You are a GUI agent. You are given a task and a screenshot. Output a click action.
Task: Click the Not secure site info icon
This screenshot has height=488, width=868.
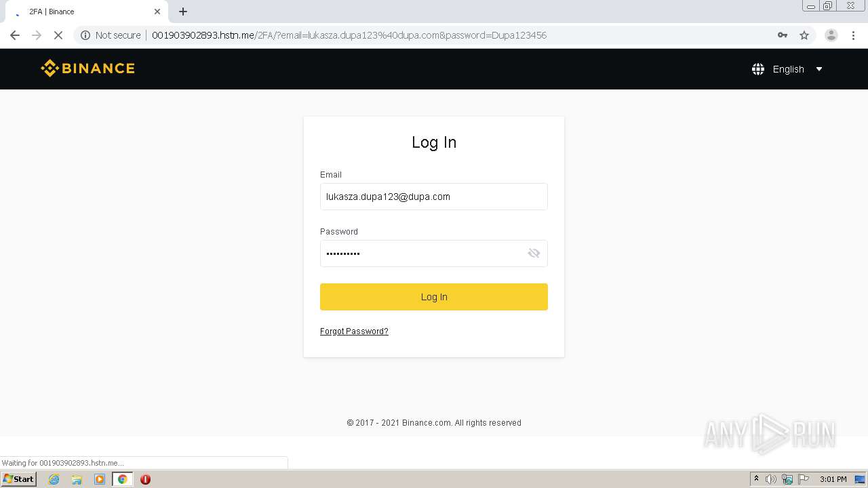[x=85, y=35]
